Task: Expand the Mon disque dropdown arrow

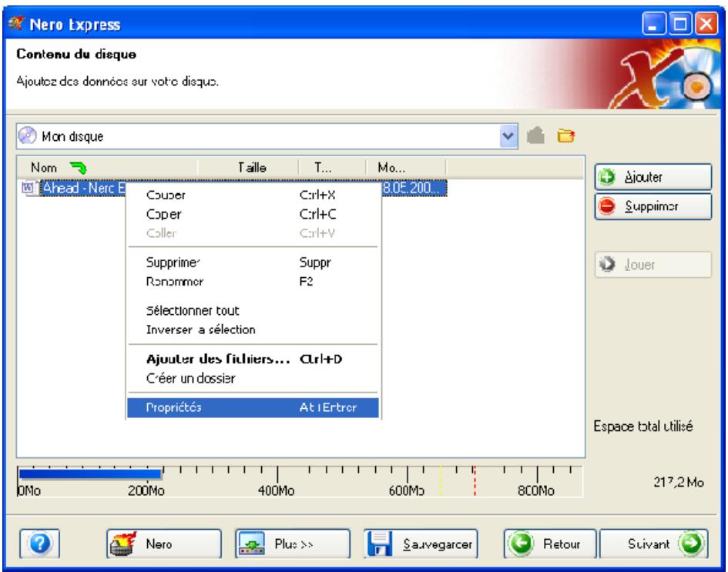Action: (x=509, y=136)
